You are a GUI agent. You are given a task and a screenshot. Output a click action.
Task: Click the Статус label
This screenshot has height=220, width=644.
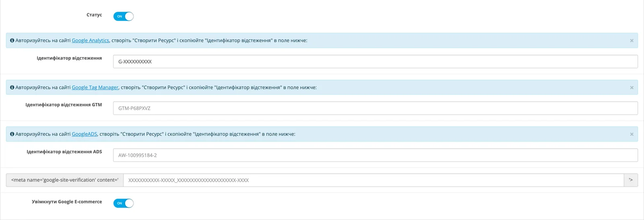(94, 15)
